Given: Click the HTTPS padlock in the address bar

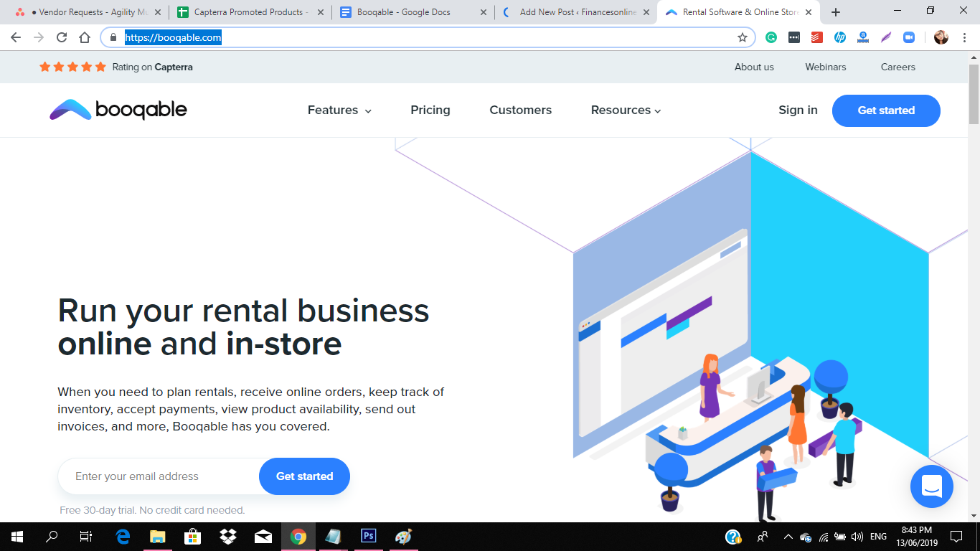Looking at the screenshot, I should pyautogui.click(x=113, y=37).
